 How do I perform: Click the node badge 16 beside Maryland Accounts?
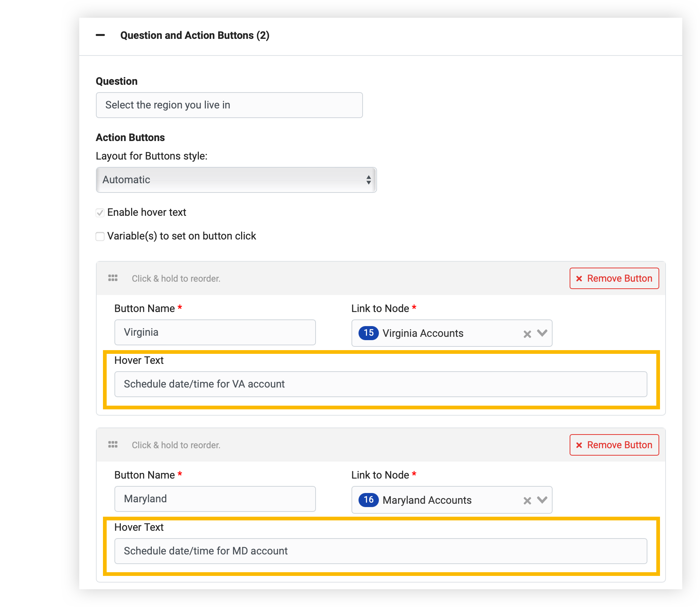click(368, 500)
